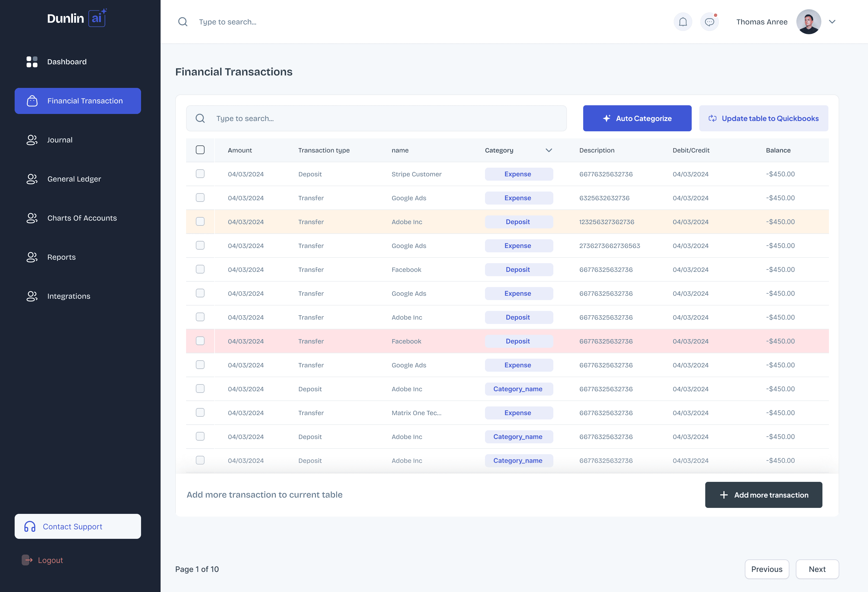This screenshot has width=868, height=592.
Task: Check the Stripe Customer row checkbox
Action: click(200, 174)
